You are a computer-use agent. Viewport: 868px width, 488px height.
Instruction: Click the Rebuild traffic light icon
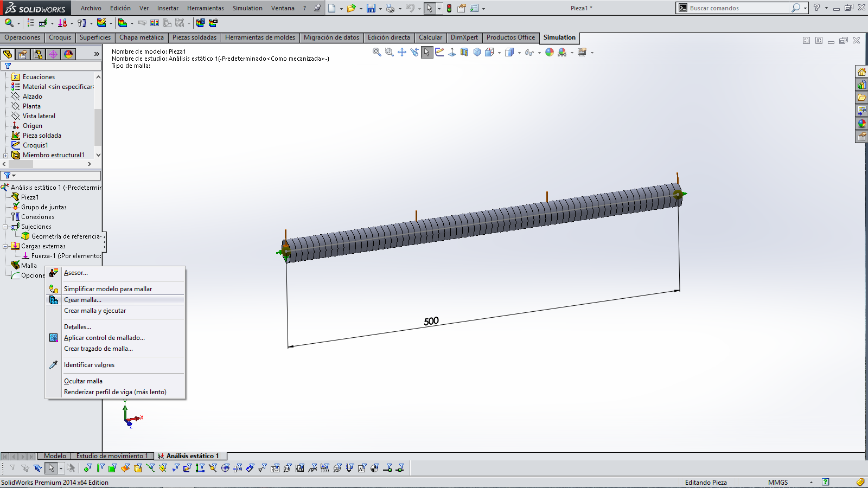[449, 8]
